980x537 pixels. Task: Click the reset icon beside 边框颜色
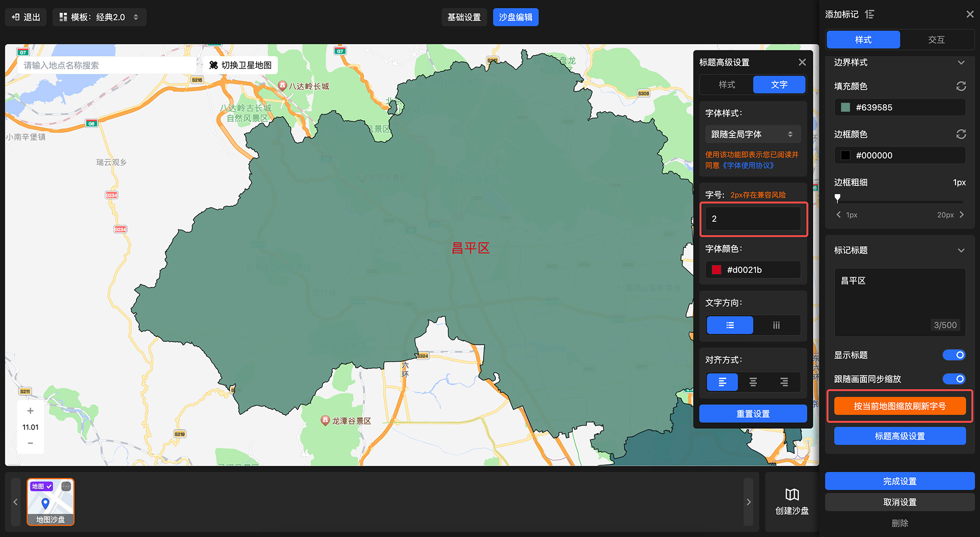click(x=961, y=134)
